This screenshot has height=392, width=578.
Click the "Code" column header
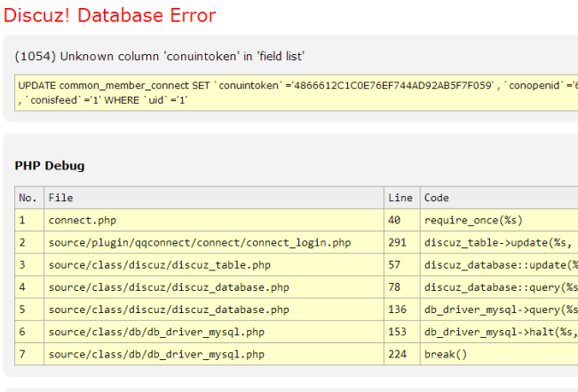tap(437, 198)
